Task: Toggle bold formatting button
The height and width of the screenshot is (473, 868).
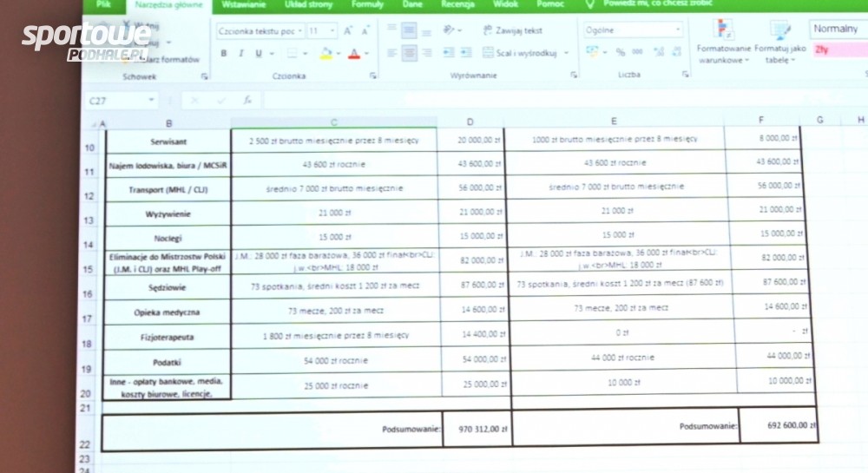Action: (x=223, y=53)
